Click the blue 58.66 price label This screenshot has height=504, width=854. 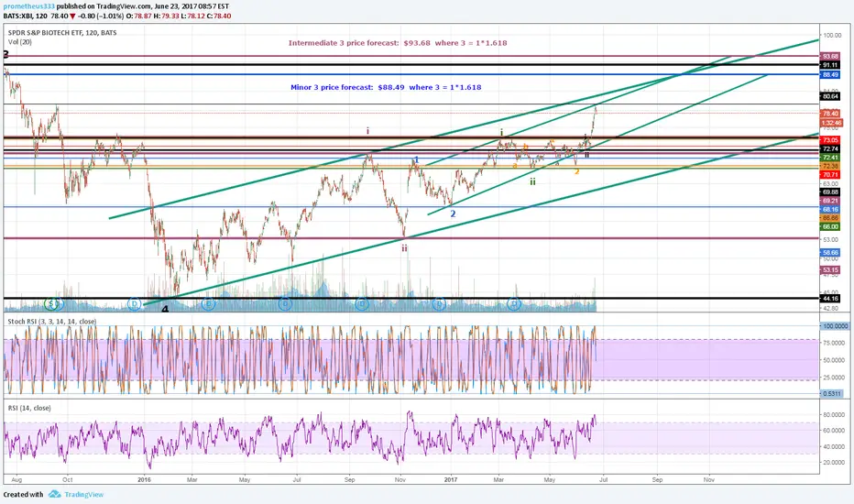pyautogui.click(x=830, y=253)
